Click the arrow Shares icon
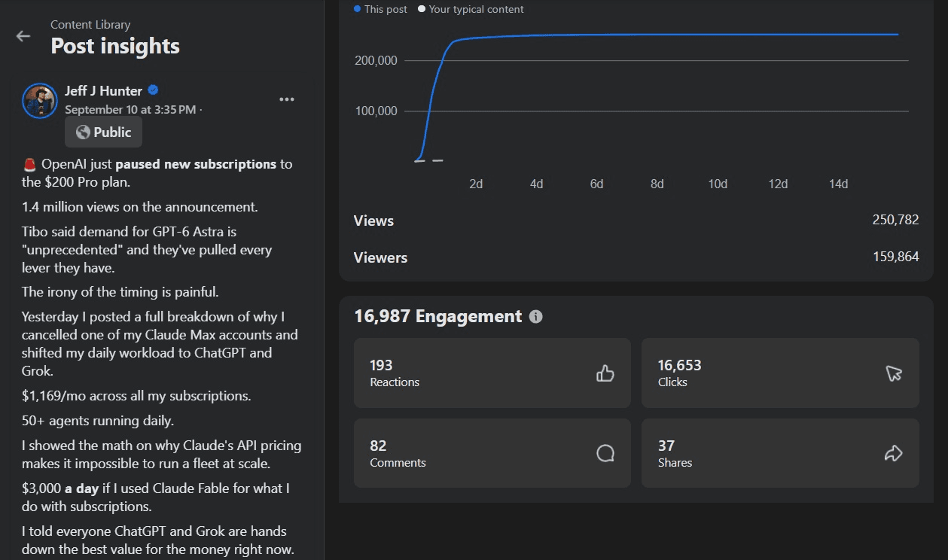Viewport: 948px width, 560px height. click(893, 453)
